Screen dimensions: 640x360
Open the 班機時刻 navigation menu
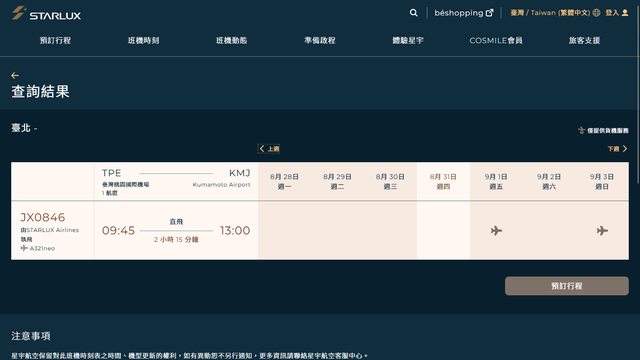(144, 40)
